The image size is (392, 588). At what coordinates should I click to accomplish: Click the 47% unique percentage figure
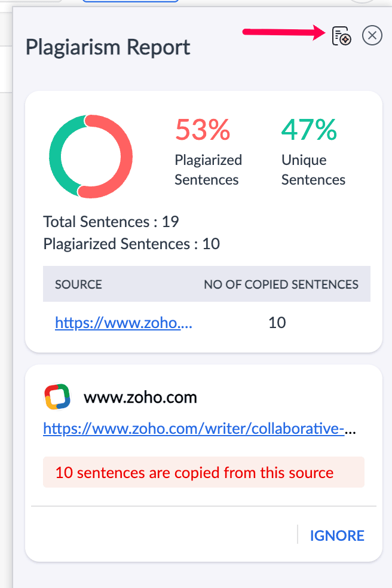[x=309, y=130]
